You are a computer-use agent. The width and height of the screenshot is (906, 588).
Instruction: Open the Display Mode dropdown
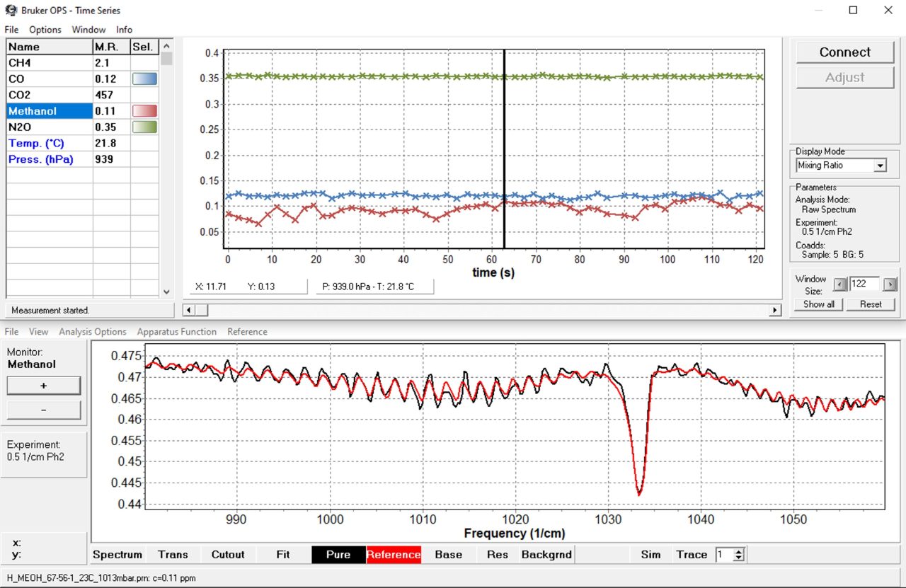click(880, 165)
